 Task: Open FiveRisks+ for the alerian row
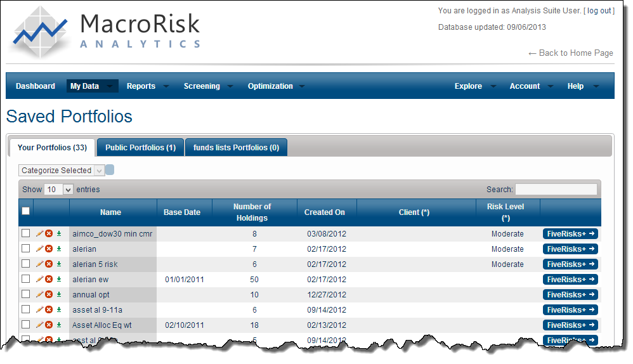coord(570,249)
